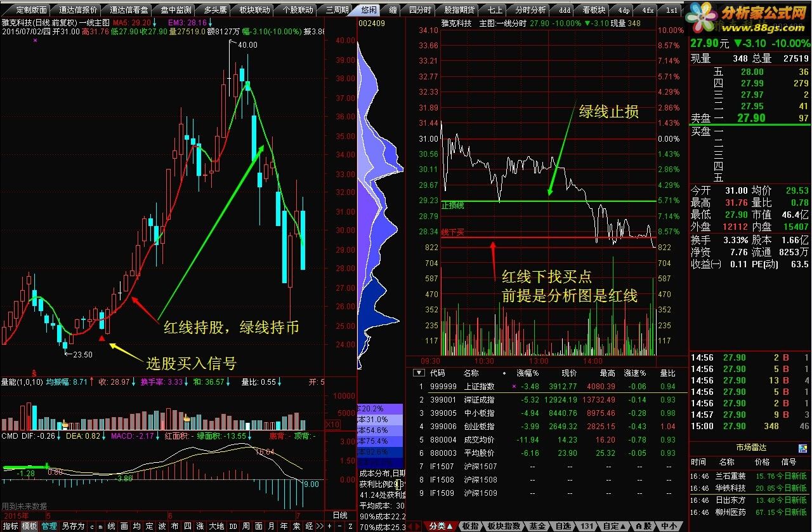Select the 个股联动 tab
812x532 pixels.
[x=298, y=10]
